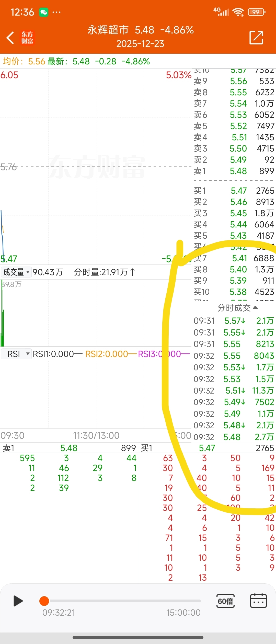Image resolution: width=276 pixels, height=644 pixels.
Task: Tap the 09:32 5.48 2.7万 trade row
Action: tap(234, 437)
